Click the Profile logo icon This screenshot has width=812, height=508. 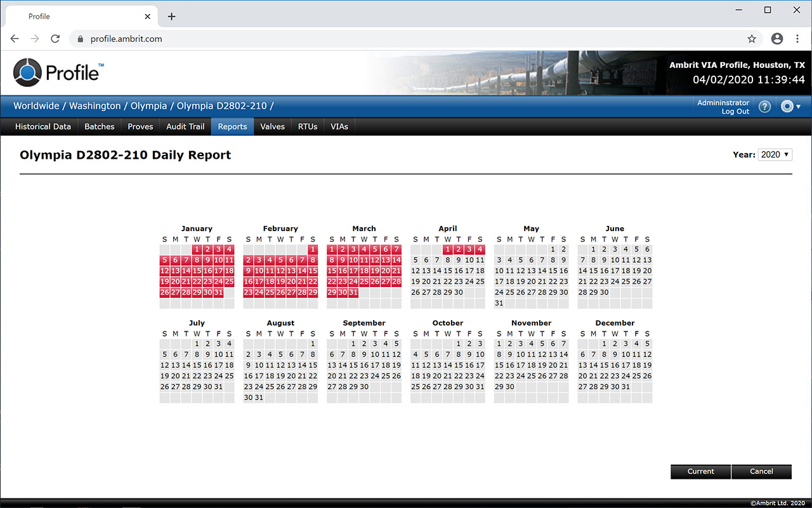(27, 72)
